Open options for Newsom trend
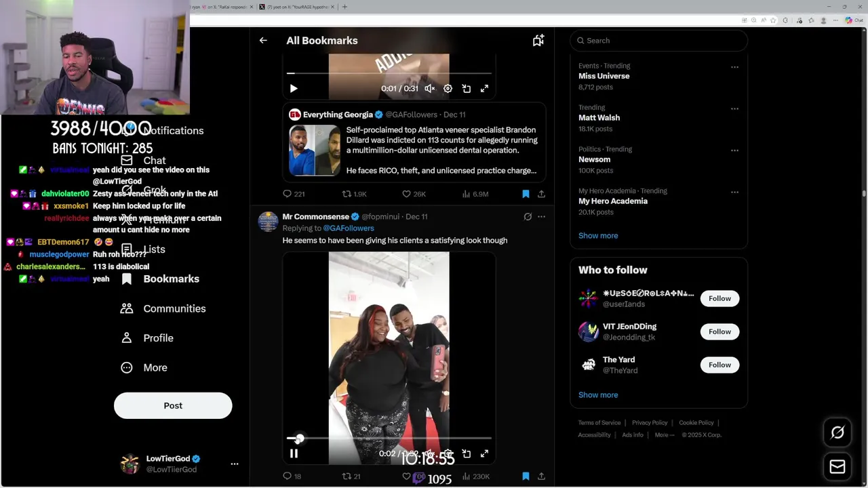Image resolution: width=868 pixels, height=488 pixels. [734, 150]
